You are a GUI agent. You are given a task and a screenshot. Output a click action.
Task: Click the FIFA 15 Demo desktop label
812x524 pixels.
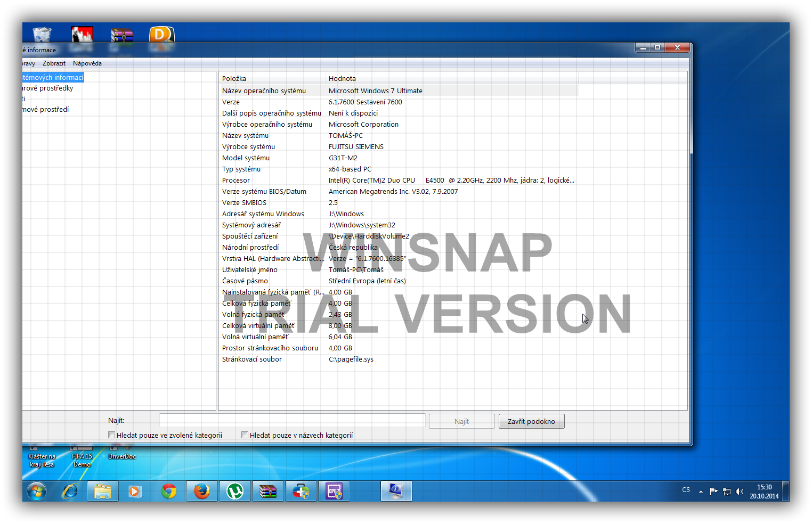tap(82, 460)
